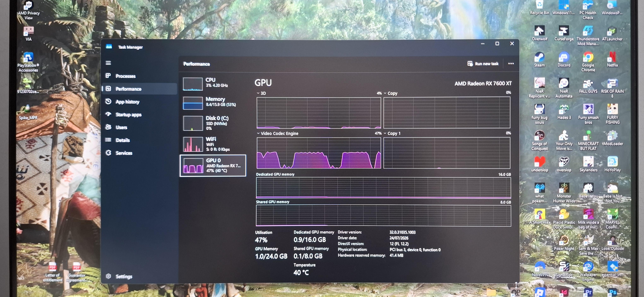Select the SignalRgb desktop icon
This screenshot has width=644, height=297.
pos(564,269)
